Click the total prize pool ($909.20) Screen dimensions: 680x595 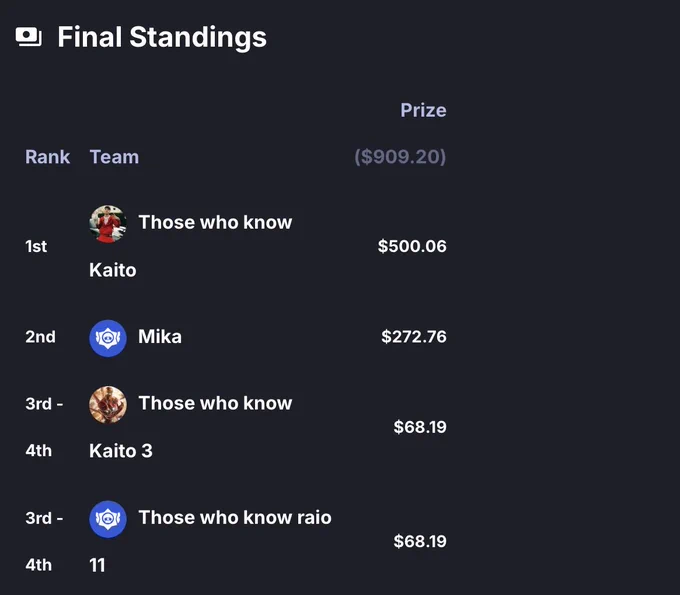click(x=400, y=157)
